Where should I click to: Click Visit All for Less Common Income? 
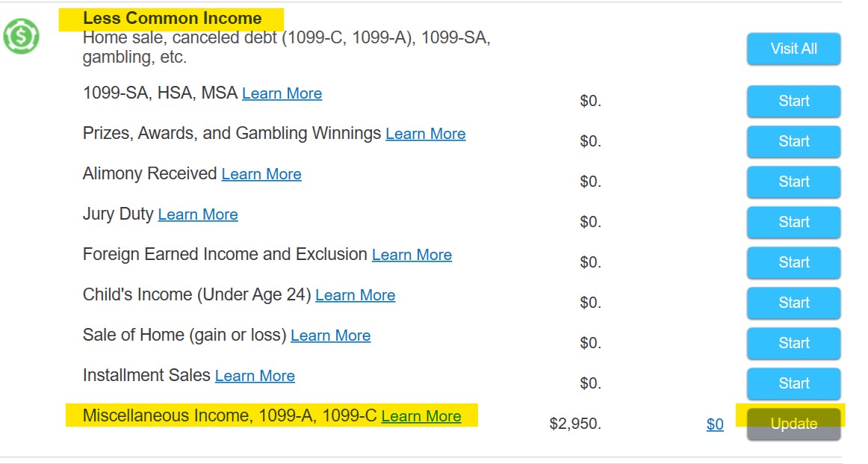coord(793,49)
